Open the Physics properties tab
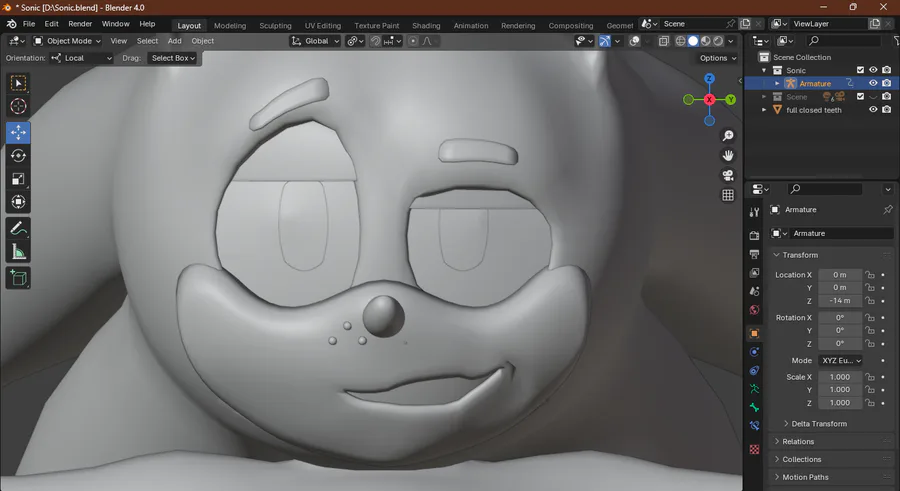Screen dimensions: 900x491 (x=754, y=352)
